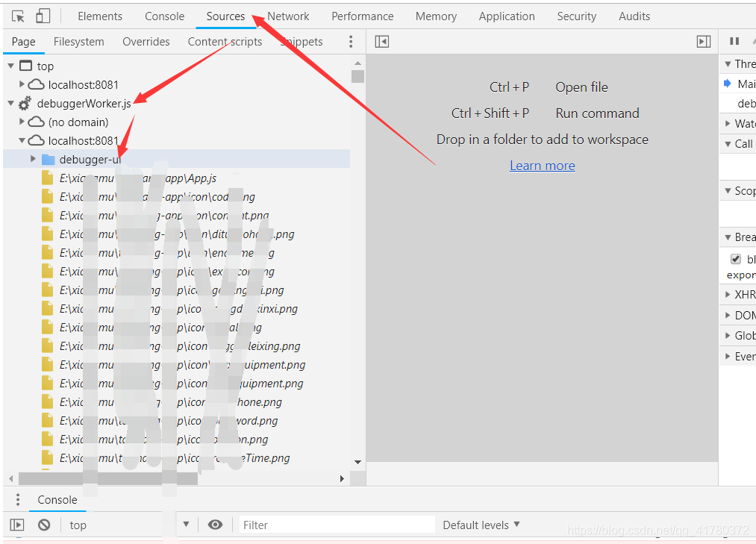Expand the debugger-ui folder
Screen dimensions: 756x544
coord(33,159)
